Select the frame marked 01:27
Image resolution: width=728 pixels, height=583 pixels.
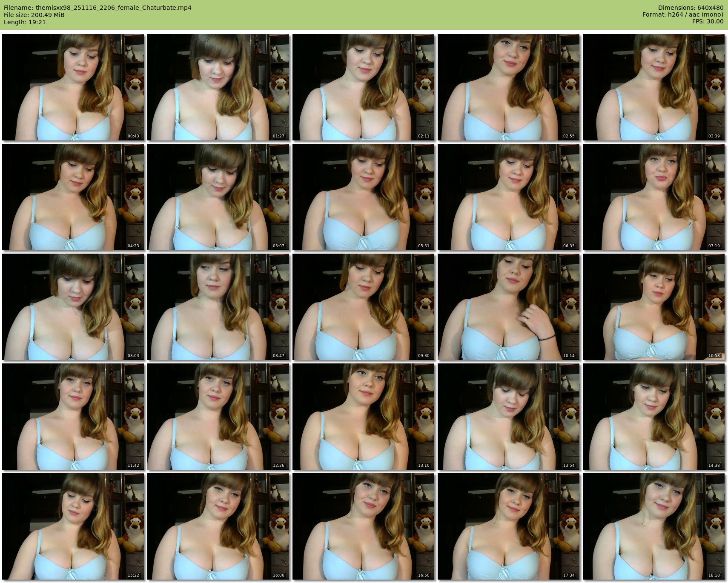[218, 87]
